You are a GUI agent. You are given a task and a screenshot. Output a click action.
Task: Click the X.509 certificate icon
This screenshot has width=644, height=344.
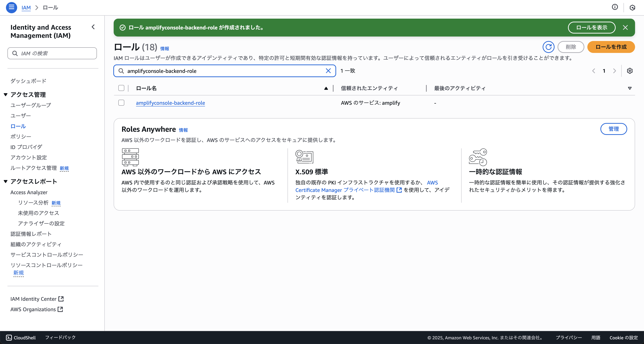[304, 157]
